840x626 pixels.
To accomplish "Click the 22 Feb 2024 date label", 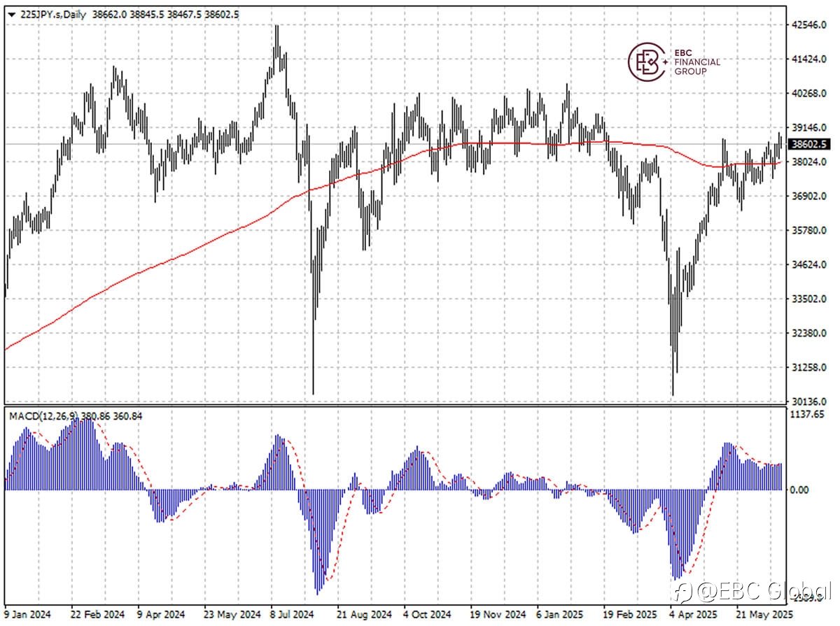I will tap(97, 614).
